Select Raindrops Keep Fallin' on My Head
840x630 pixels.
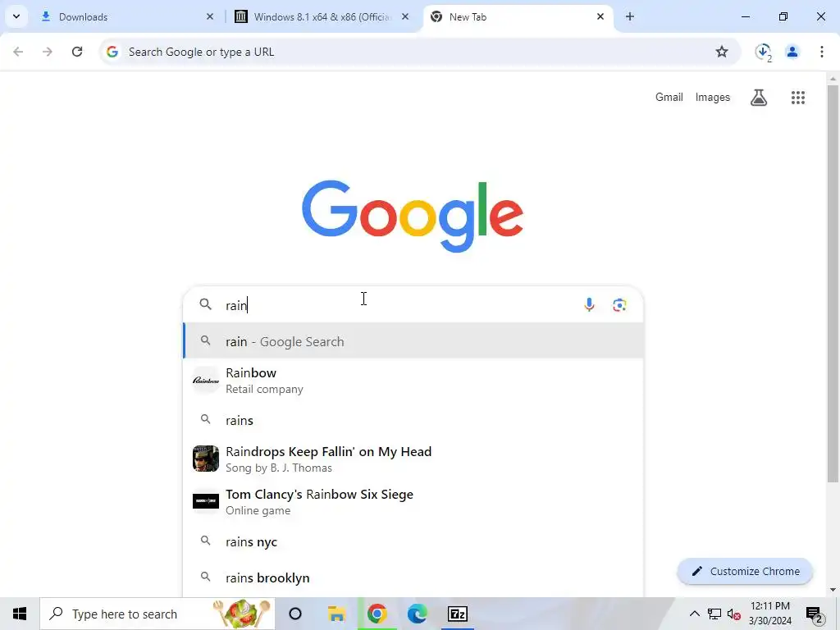pos(413,459)
